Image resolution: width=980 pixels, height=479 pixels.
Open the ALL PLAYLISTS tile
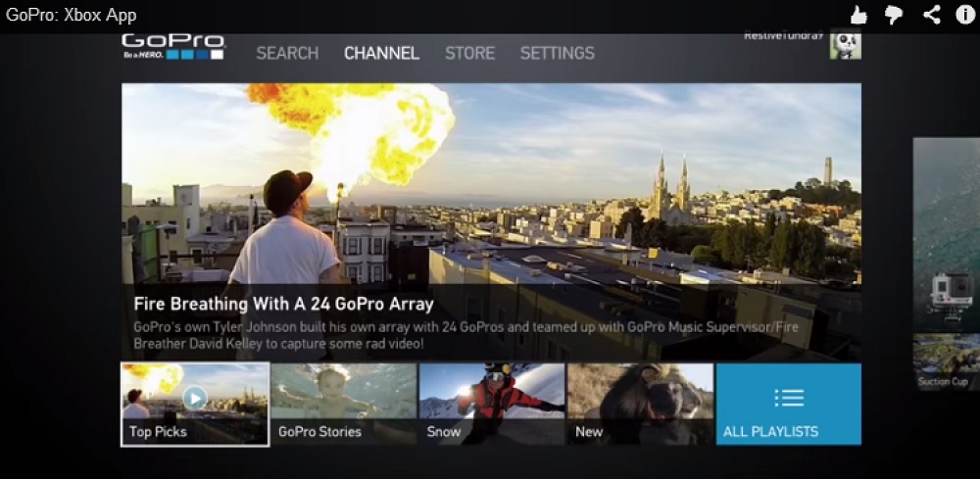(x=789, y=404)
